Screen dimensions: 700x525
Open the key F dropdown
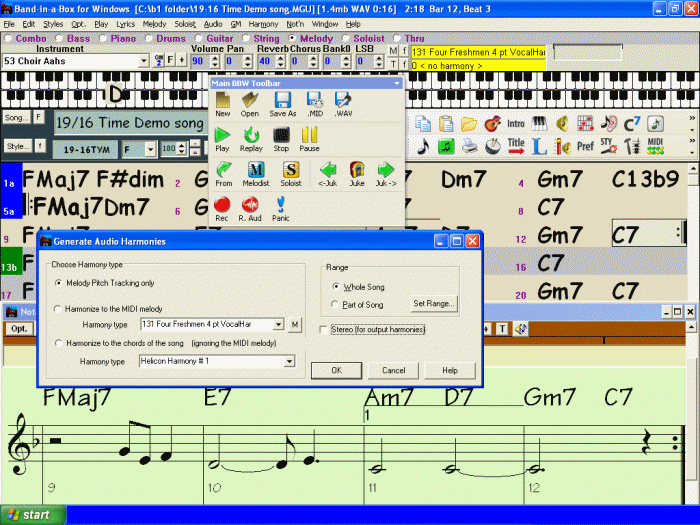pos(150,150)
